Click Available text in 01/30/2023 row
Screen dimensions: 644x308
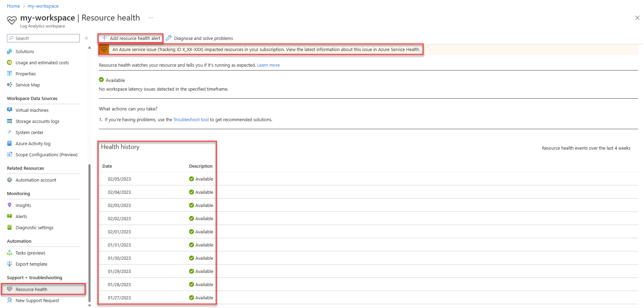(x=204, y=258)
